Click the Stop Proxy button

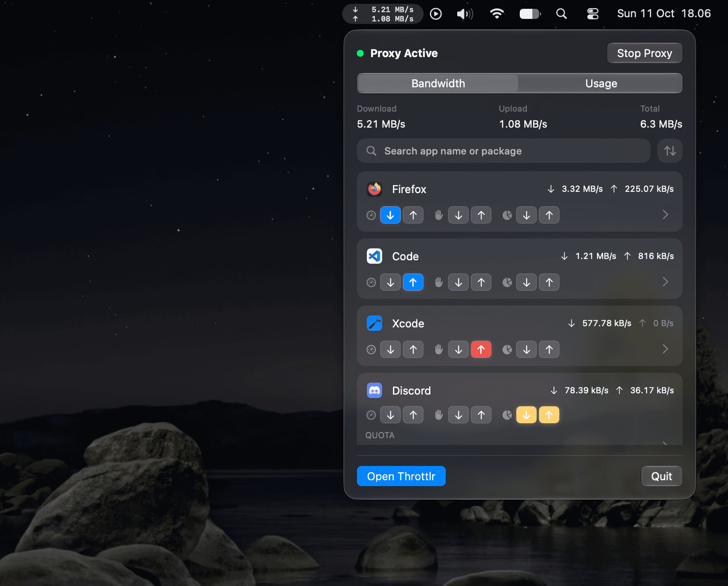[x=644, y=53]
